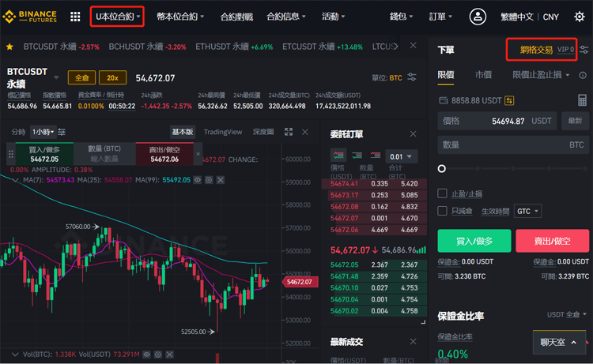The width and height of the screenshot is (593, 364).
Task: Open the 訂單 orders dropdown
Action: click(440, 17)
